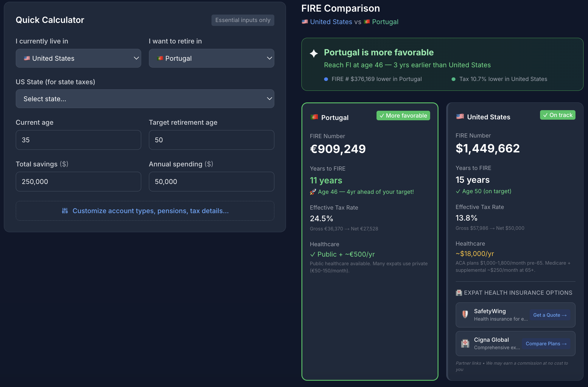Viewport: 588px width, 387px height.
Task: Click the '11 years' Years to FIRE value
Action: click(326, 180)
